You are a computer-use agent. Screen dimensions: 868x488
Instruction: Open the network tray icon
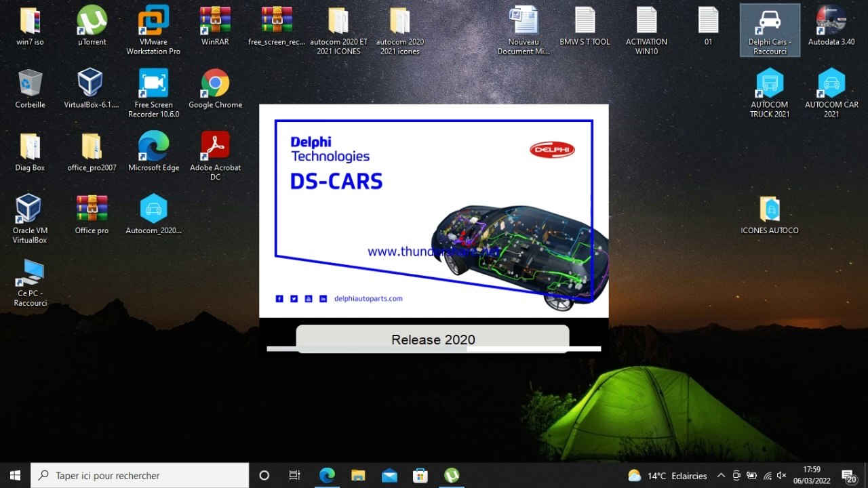click(x=767, y=475)
